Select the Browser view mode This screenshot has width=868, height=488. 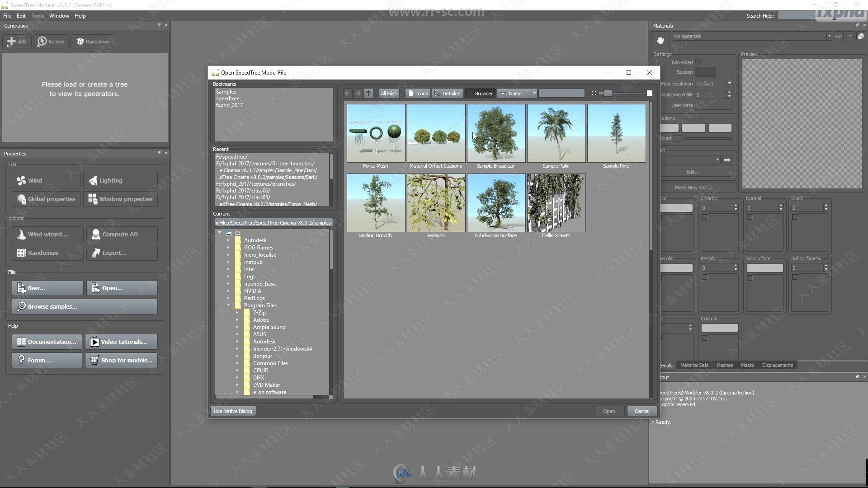pos(480,93)
